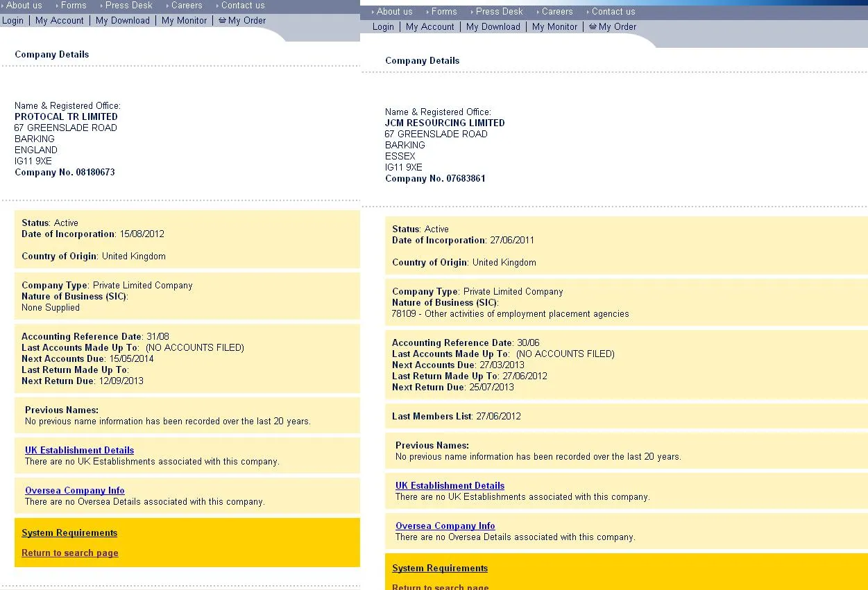Open About us on the JCM RESOURCING page
Screen dimensions: 868x590
pyautogui.click(x=395, y=12)
